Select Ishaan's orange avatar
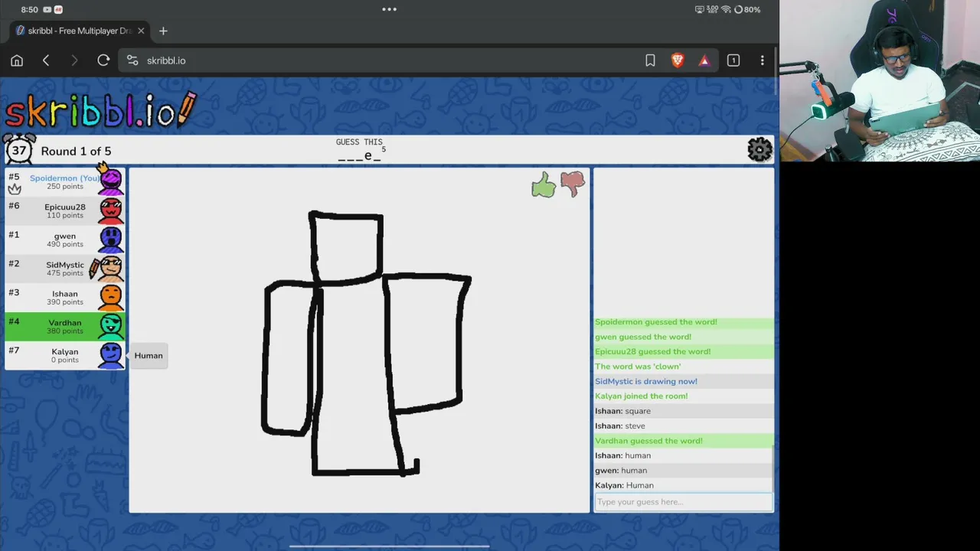Screen dimensions: 980x551 click(x=111, y=298)
